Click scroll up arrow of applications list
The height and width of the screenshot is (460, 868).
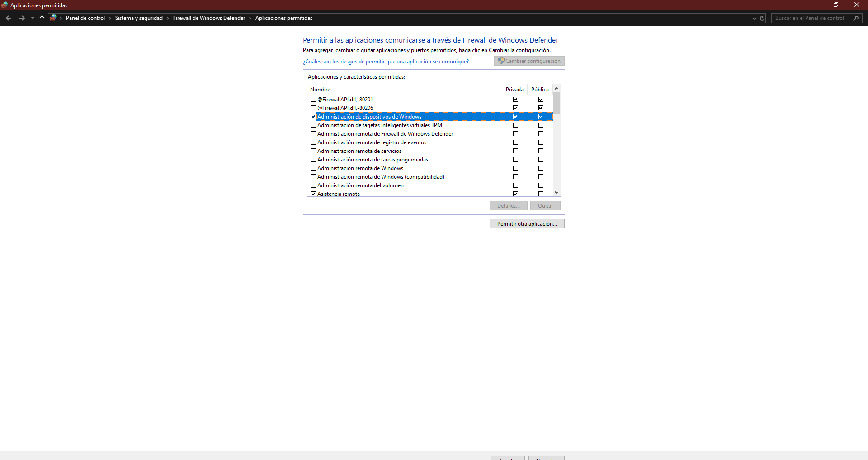(x=557, y=88)
